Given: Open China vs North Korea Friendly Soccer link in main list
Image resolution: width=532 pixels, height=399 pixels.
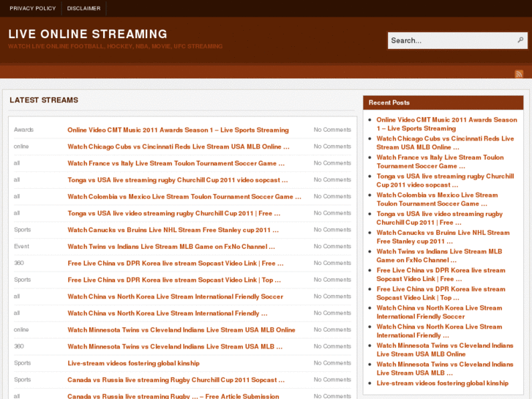Looking at the screenshot, I should click(x=175, y=297).
